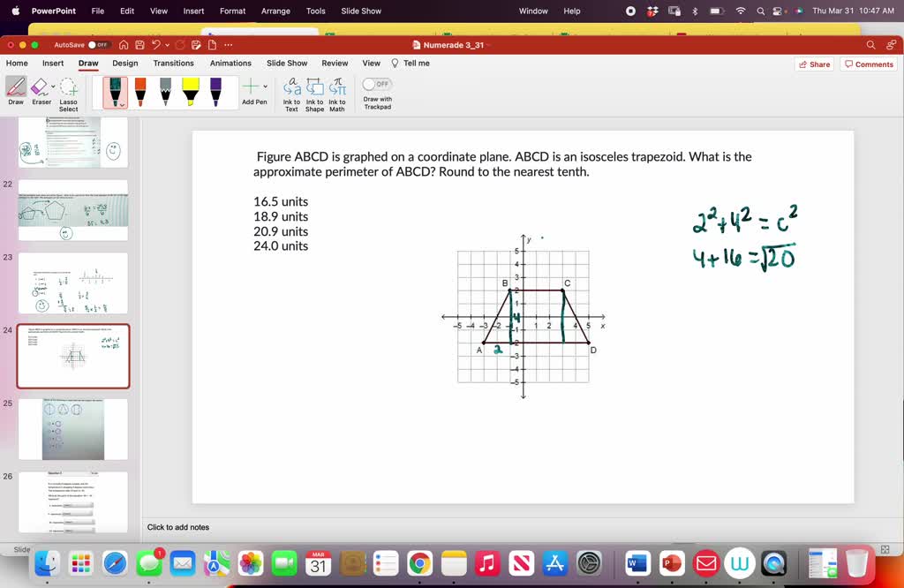Image resolution: width=904 pixels, height=588 pixels.
Task: Click the Share button
Action: 813,63
